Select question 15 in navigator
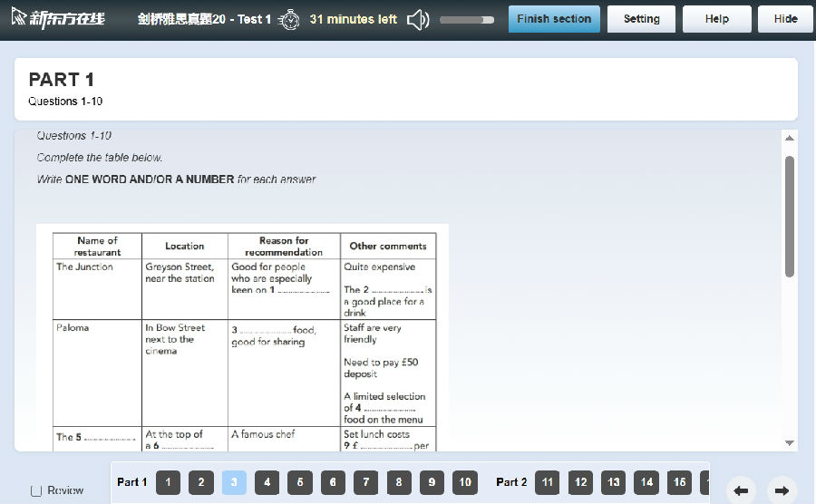The width and height of the screenshot is (816, 504). pos(679,482)
